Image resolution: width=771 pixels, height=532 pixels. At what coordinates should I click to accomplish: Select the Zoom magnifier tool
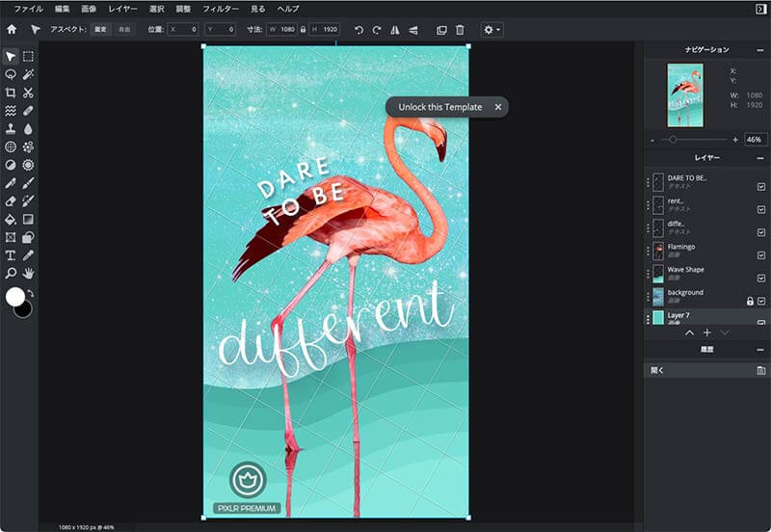click(x=11, y=274)
